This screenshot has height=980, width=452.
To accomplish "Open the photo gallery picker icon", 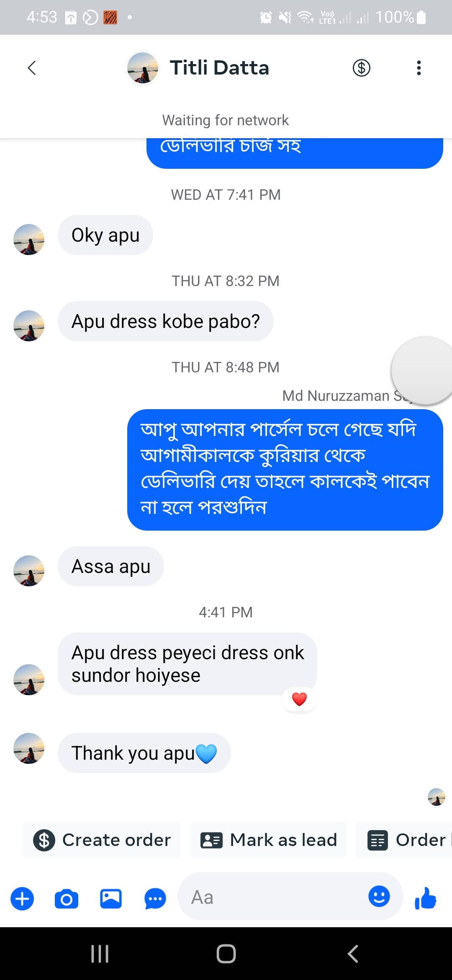I will click(x=111, y=899).
